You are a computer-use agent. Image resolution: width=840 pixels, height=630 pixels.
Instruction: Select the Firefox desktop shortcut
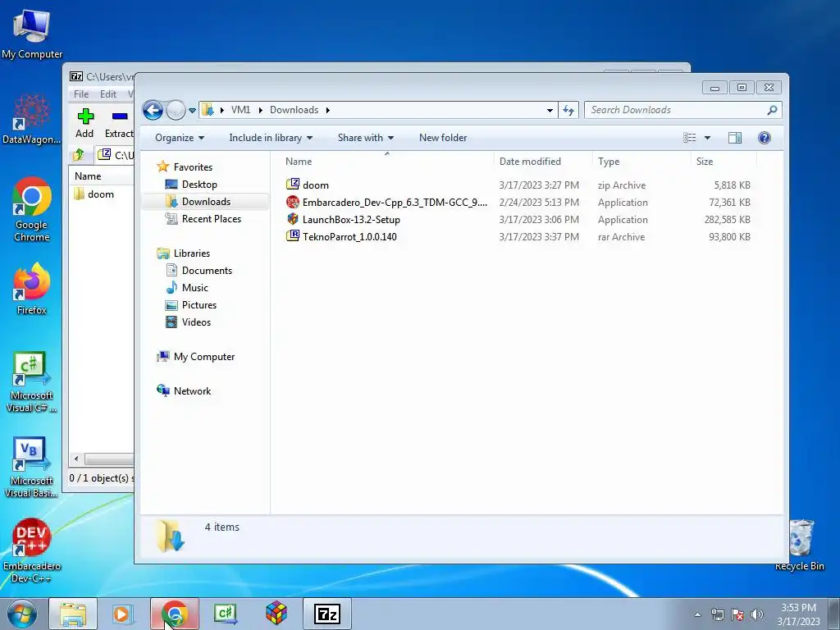32,289
